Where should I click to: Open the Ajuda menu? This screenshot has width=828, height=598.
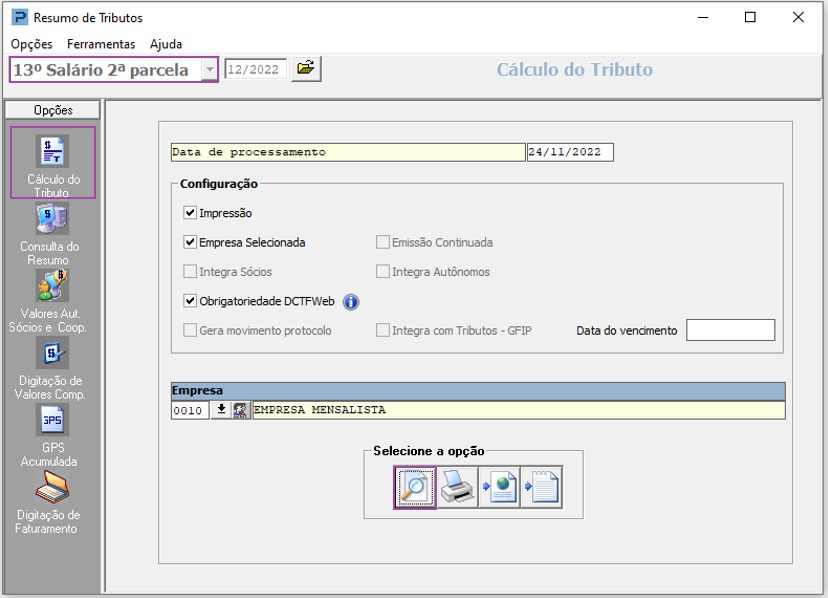pos(166,44)
